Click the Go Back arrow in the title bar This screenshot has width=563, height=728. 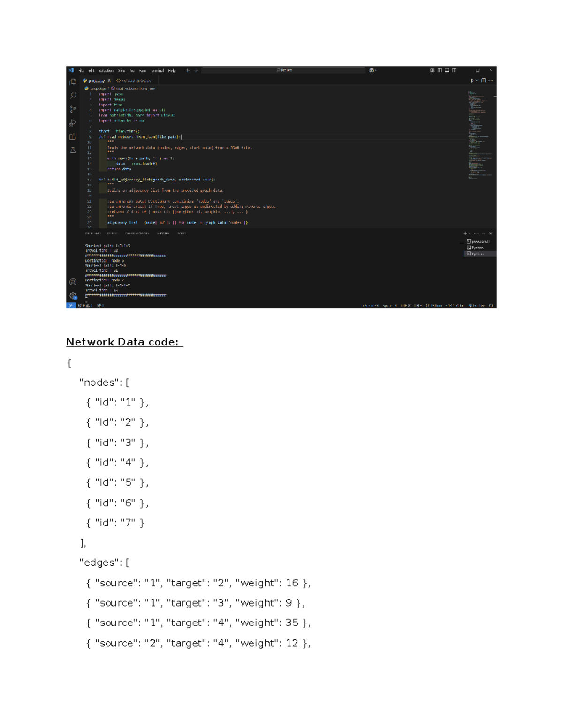pyautogui.click(x=188, y=70)
